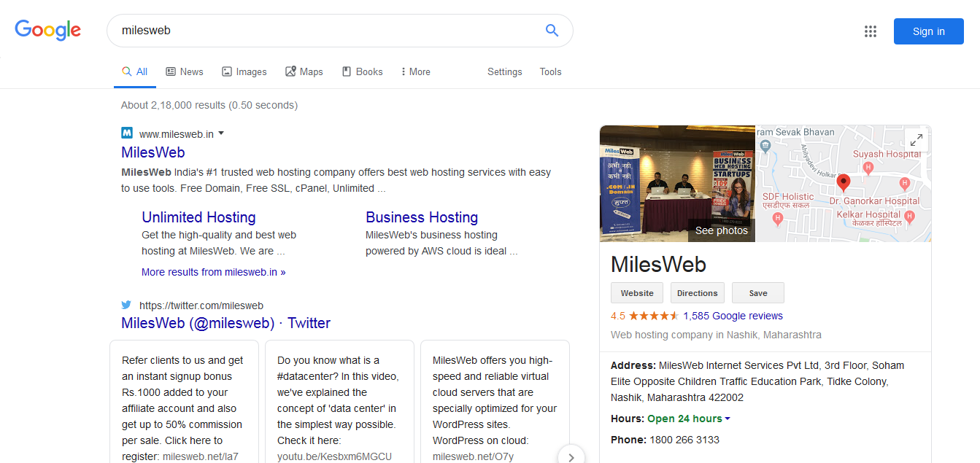Viewport: 980px width, 463px height.
Task: Click the Directions button
Action: tap(698, 293)
